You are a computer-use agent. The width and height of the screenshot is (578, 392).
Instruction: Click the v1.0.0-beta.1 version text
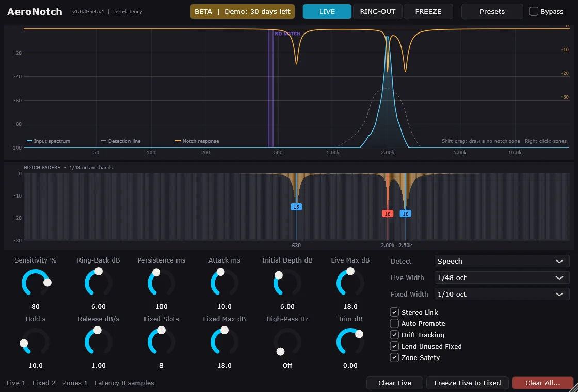[88, 12]
